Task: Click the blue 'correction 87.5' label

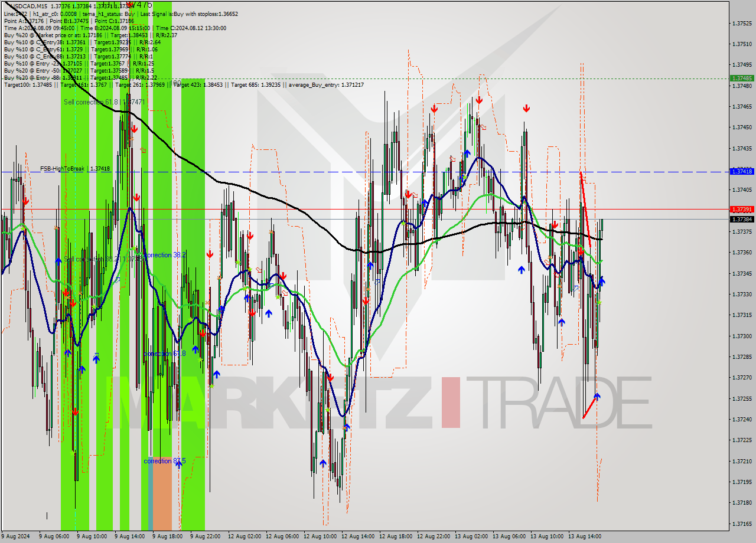Action: (x=165, y=461)
